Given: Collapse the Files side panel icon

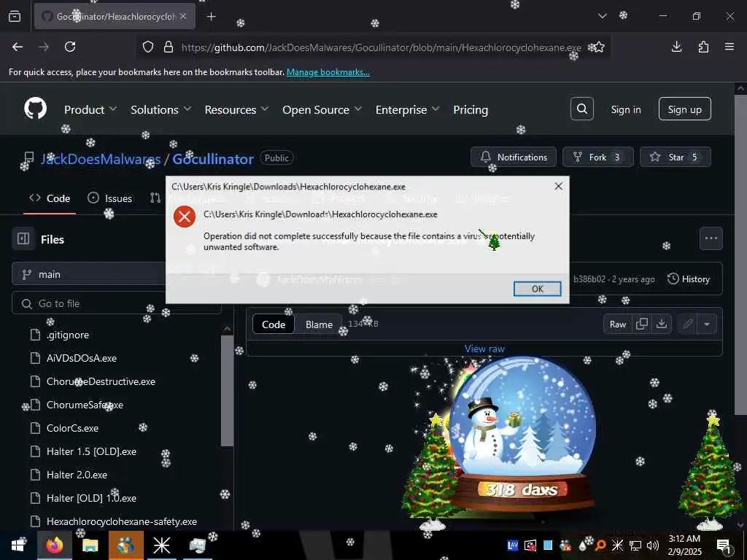Looking at the screenshot, I should pos(23,238).
